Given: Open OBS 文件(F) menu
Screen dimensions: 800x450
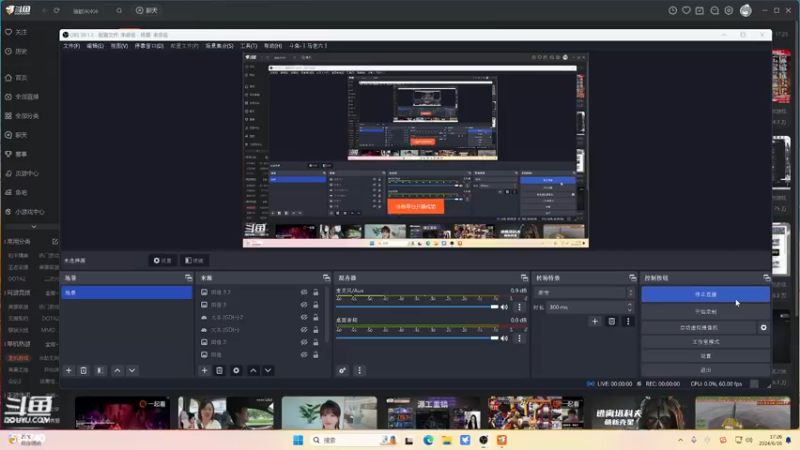Looking at the screenshot, I should click(71, 46).
